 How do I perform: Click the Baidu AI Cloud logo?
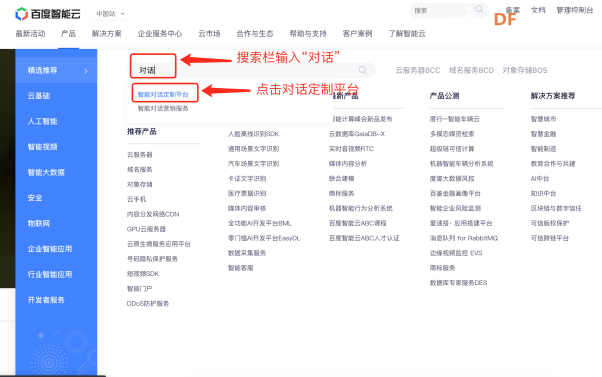coord(48,13)
